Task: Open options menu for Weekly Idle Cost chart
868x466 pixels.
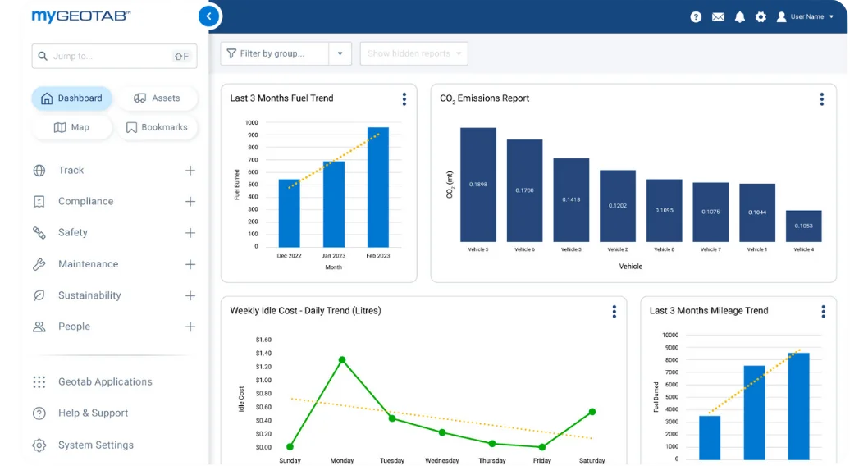Action: (x=614, y=312)
